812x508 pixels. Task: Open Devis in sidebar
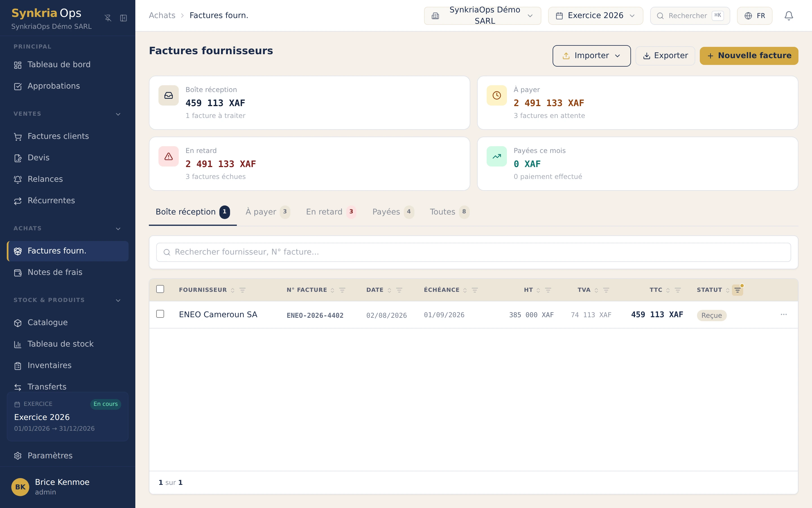pos(67,158)
